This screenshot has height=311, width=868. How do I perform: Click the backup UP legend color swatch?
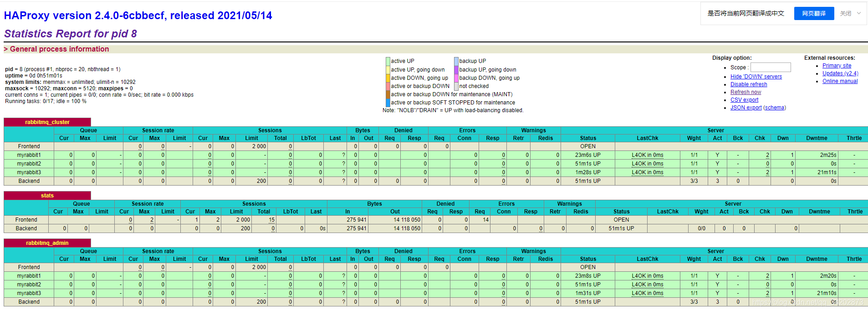pyautogui.click(x=456, y=61)
